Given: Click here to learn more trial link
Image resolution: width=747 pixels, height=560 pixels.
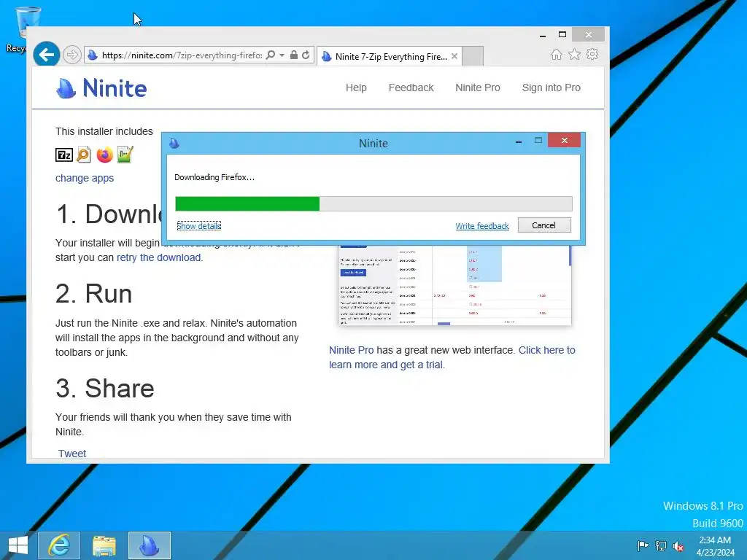Looking at the screenshot, I should (x=452, y=357).
